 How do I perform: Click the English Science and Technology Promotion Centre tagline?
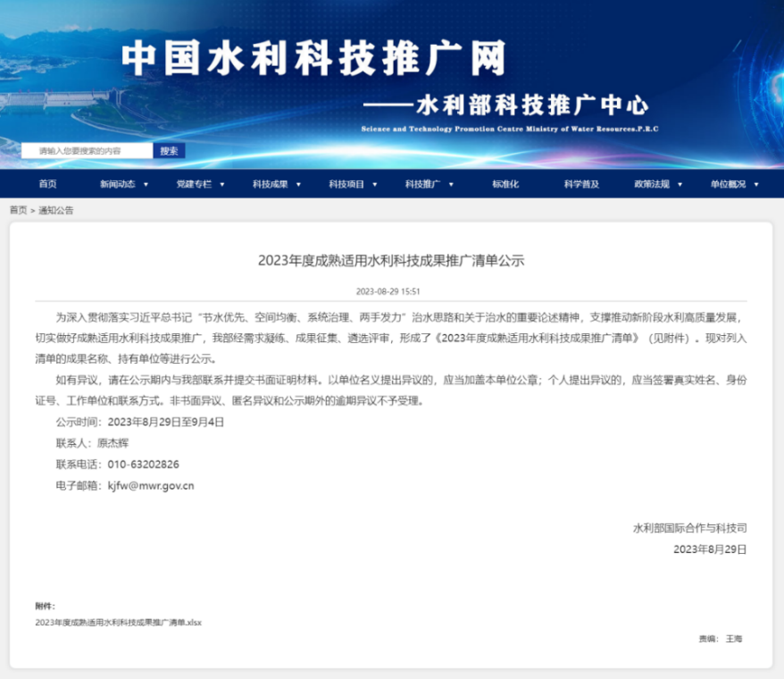[x=510, y=129]
